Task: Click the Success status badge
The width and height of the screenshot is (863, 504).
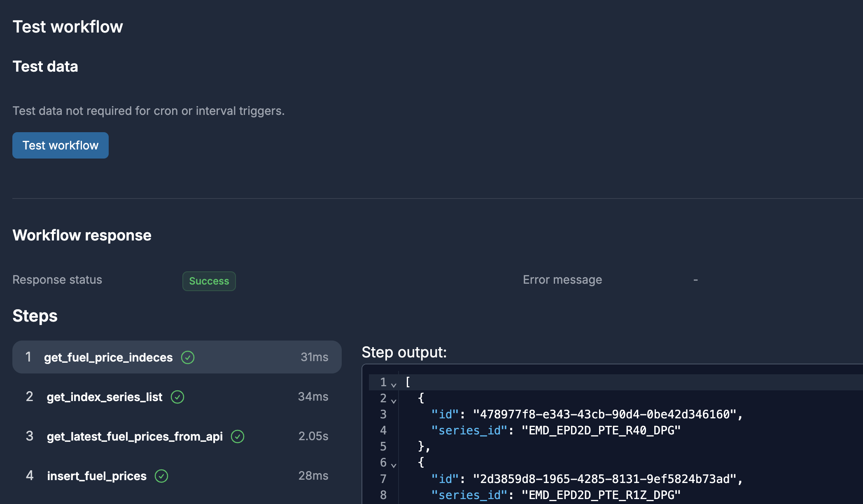Action: coord(209,281)
